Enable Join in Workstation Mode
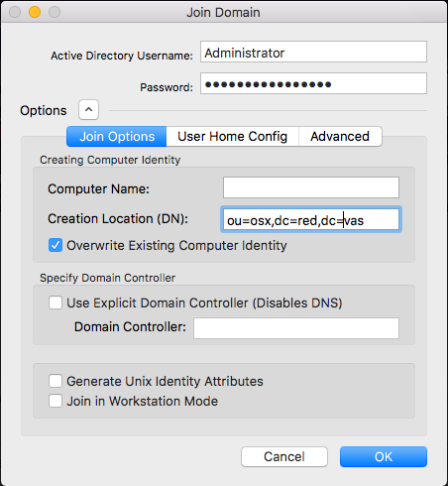Screen dimensions: 448x486 [x=56, y=401]
